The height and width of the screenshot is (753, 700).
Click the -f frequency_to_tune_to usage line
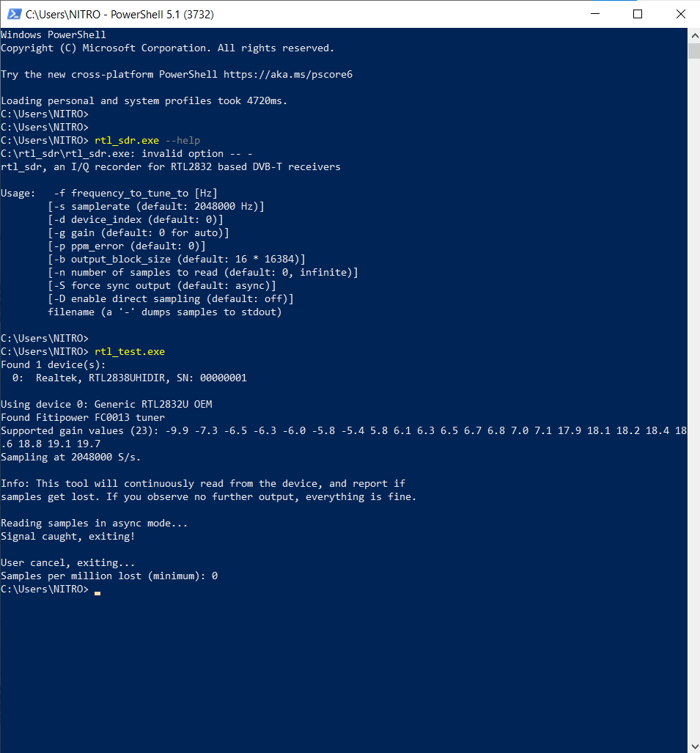tap(136, 194)
